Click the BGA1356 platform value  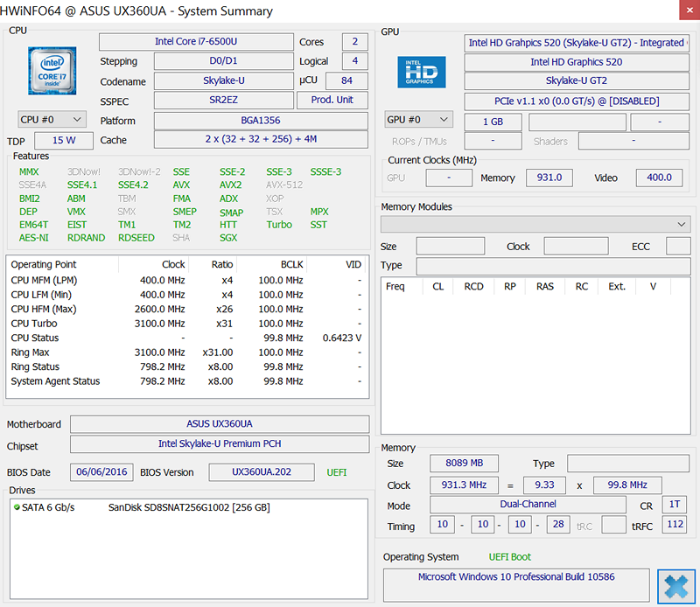tap(261, 121)
